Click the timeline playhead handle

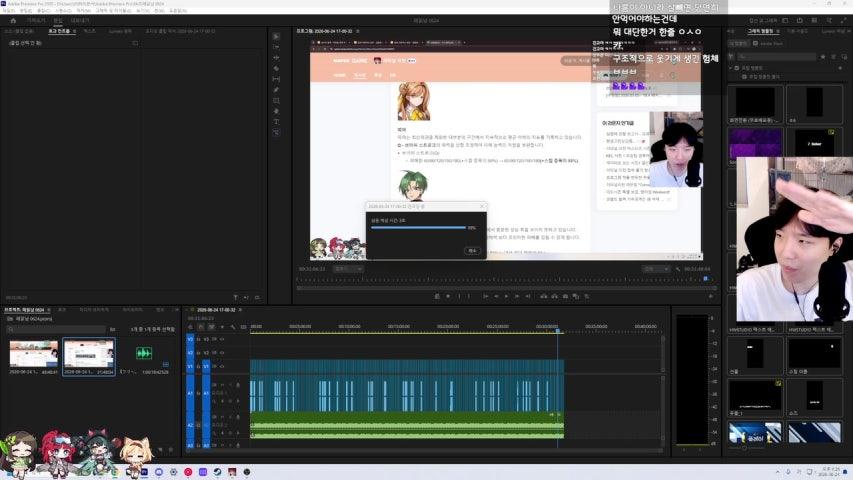558,330
